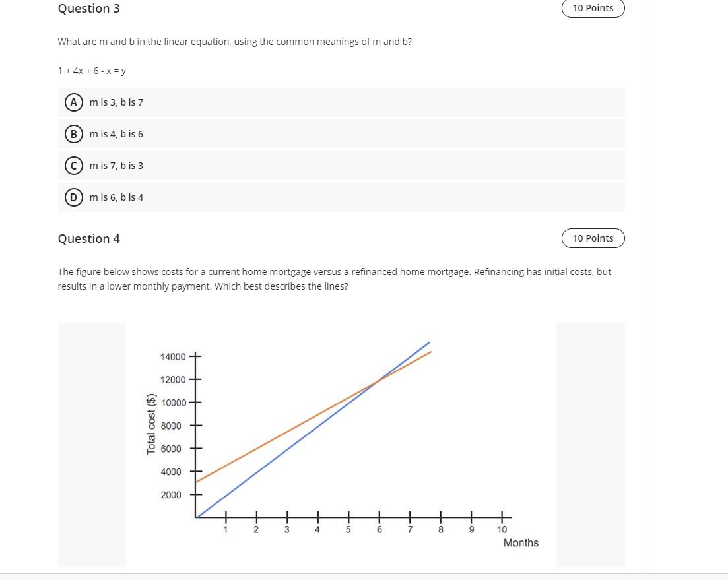728x580 pixels.
Task: Select the Question 3 heading
Action: pyautogui.click(x=89, y=9)
